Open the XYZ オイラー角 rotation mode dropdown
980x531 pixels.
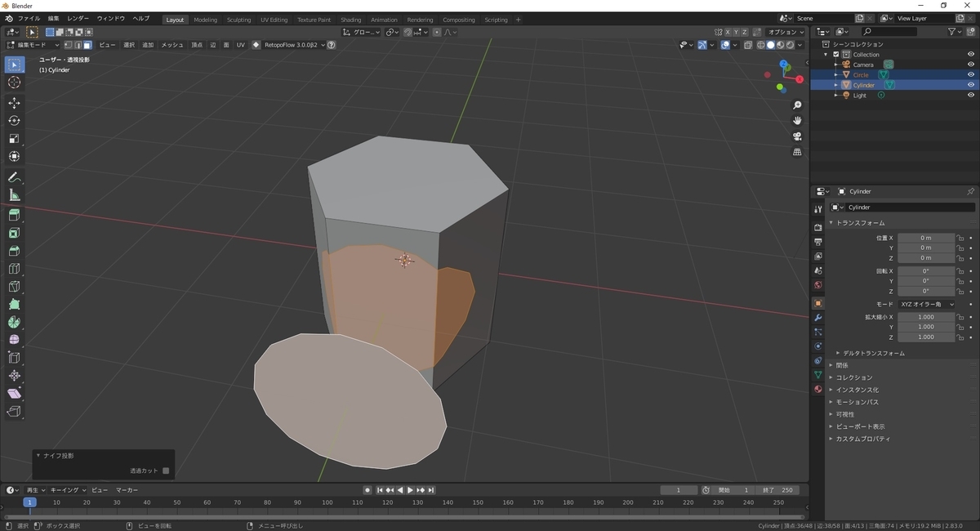point(927,304)
